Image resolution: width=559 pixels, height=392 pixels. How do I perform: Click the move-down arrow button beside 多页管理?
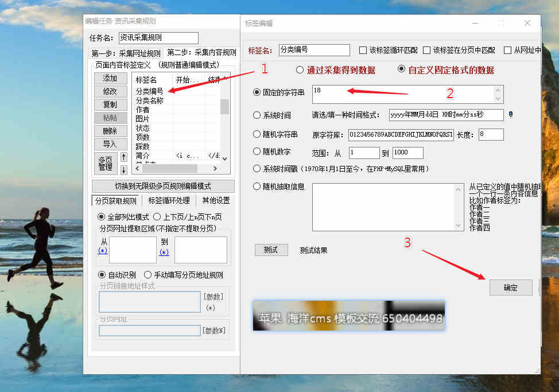tap(123, 170)
